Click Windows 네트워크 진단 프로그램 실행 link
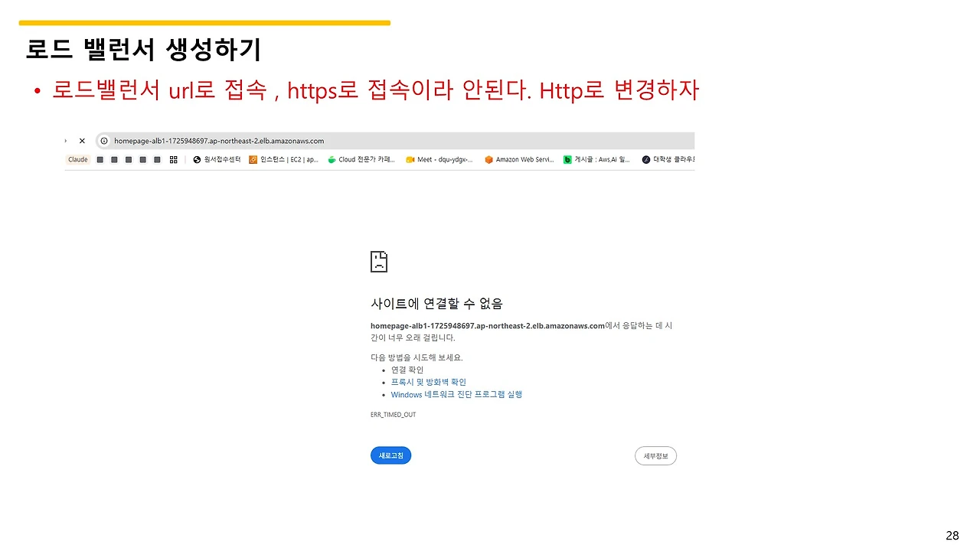 point(456,395)
